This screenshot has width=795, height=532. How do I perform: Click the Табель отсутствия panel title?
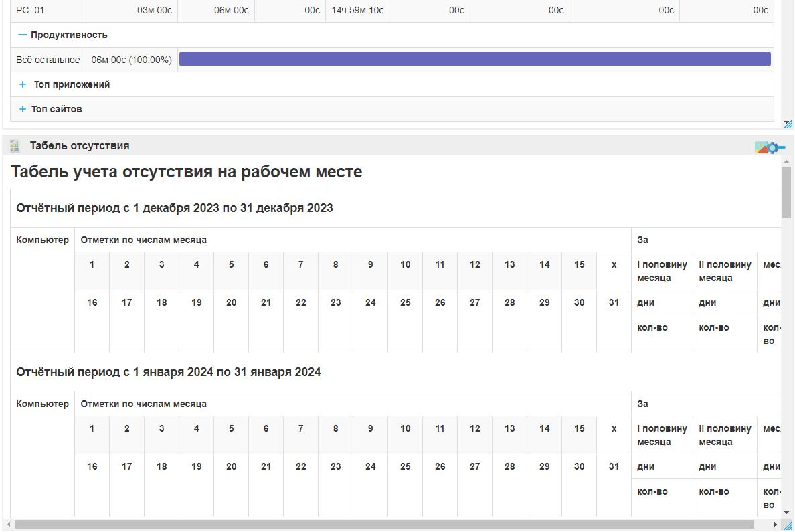(80, 146)
